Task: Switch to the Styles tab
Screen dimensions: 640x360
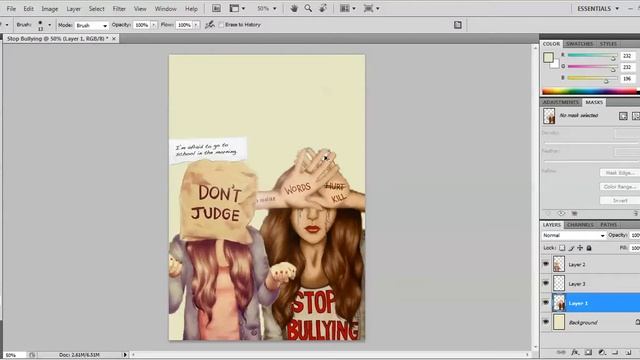Action: [608, 44]
